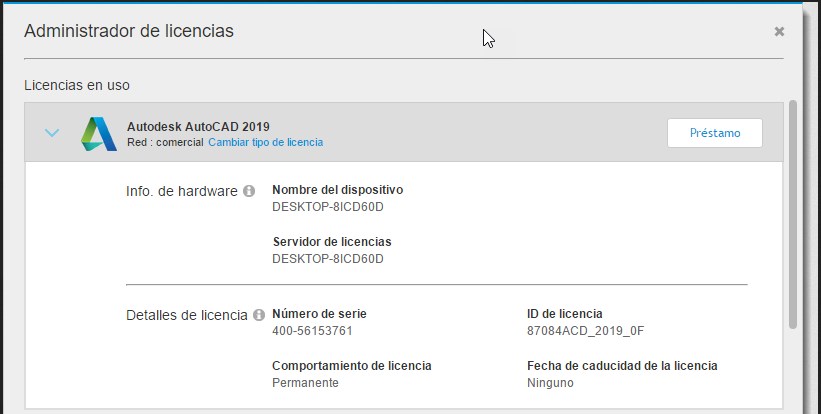Image resolution: width=821 pixels, height=414 pixels.
Task: Close the Administrador de licencias dialog
Action: point(779,31)
